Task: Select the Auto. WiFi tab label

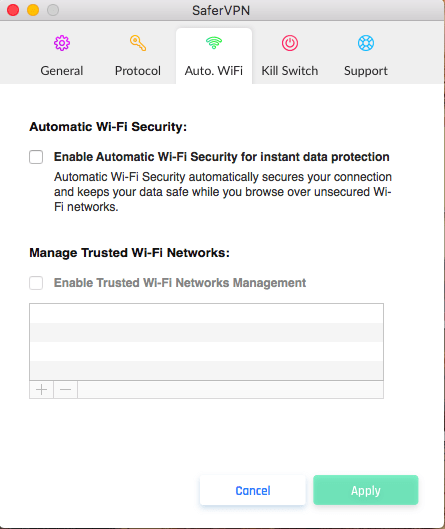Action: tap(214, 71)
